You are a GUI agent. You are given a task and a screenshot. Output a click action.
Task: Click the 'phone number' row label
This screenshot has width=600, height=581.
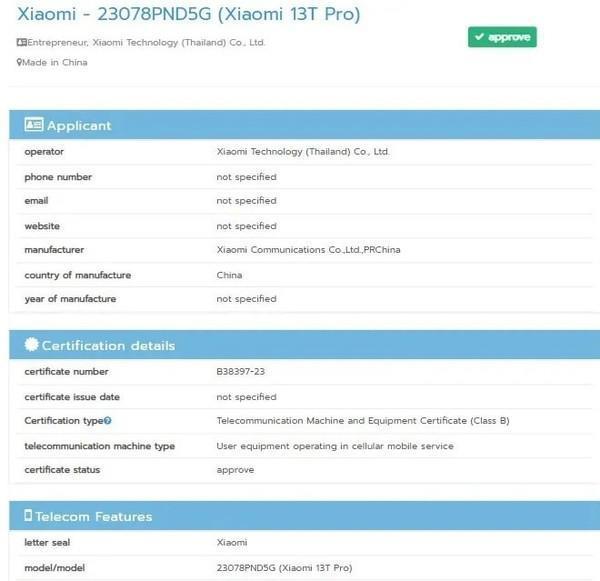click(x=58, y=177)
